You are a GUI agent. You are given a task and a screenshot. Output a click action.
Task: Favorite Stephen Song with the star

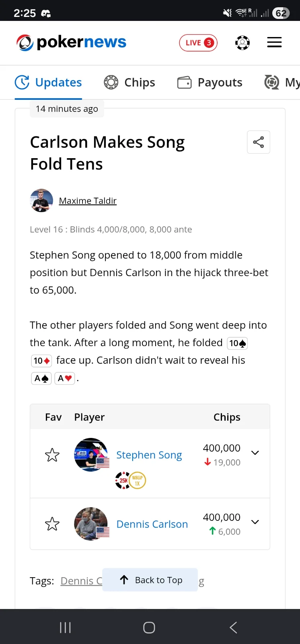(52, 455)
